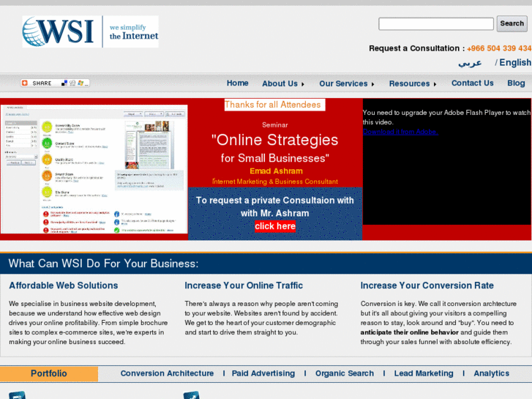
Task: Expand the Resources menu arrow
Action: pos(435,84)
